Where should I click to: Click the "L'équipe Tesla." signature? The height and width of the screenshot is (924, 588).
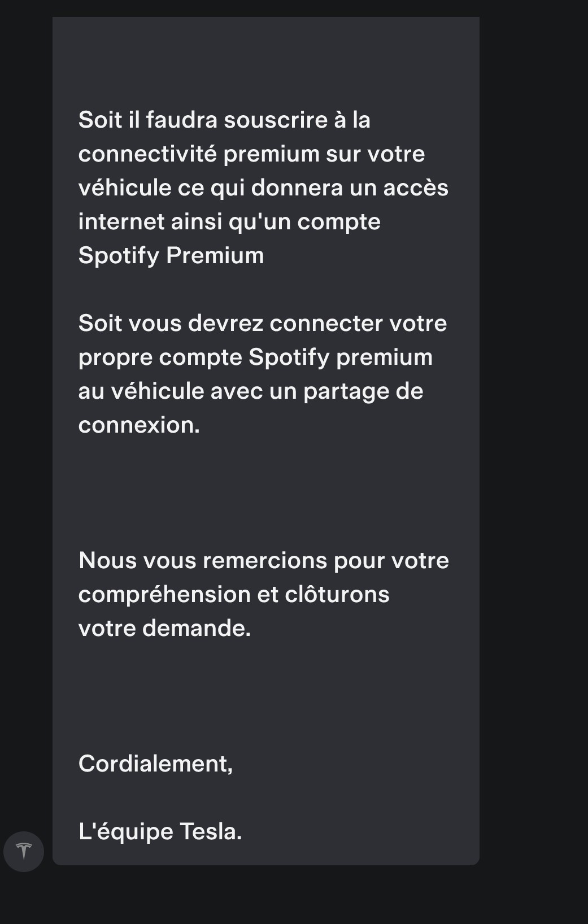pos(160,832)
